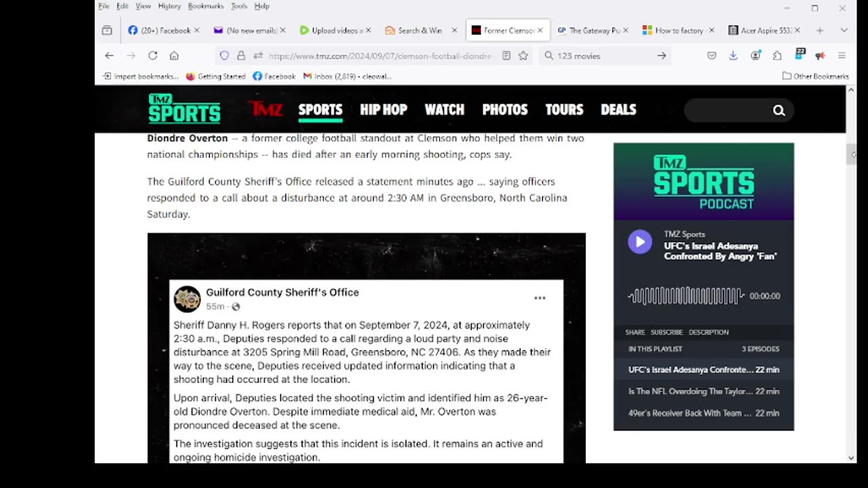Select 'Is The NFL Overdoing The Taylor' episode
The width and height of the screenshot is (868, 488).
[703, 391]
